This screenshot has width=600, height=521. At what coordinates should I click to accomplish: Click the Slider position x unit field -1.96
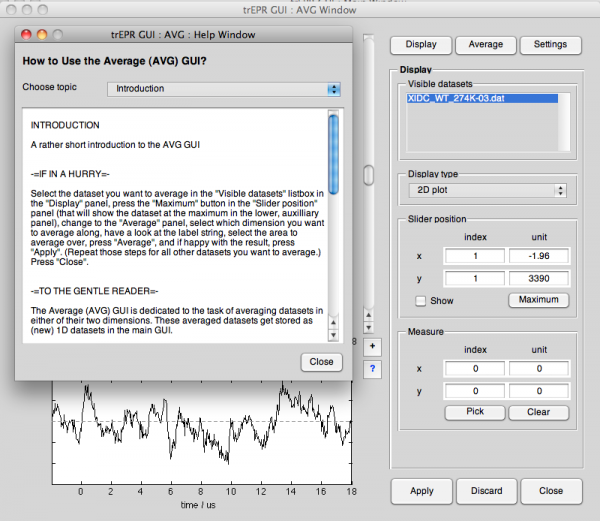point(539,256)
